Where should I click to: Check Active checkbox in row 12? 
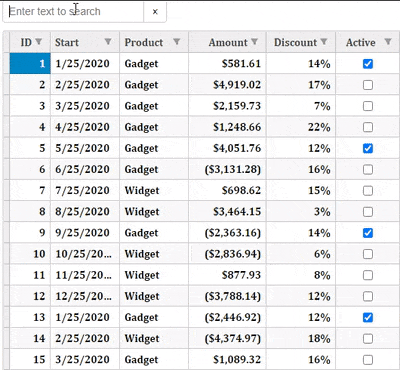click(368, 296)
